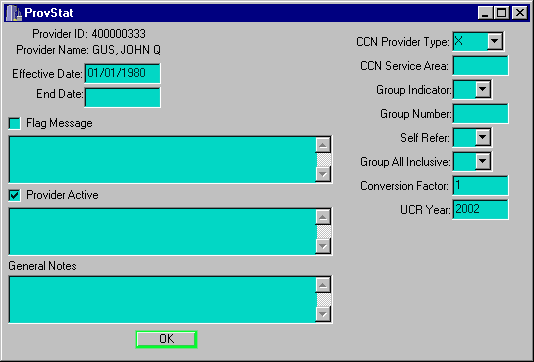Click down arrow of Provider Active notes scrollbar
Viewport: 534px width, 362px height.
[323, 246]
